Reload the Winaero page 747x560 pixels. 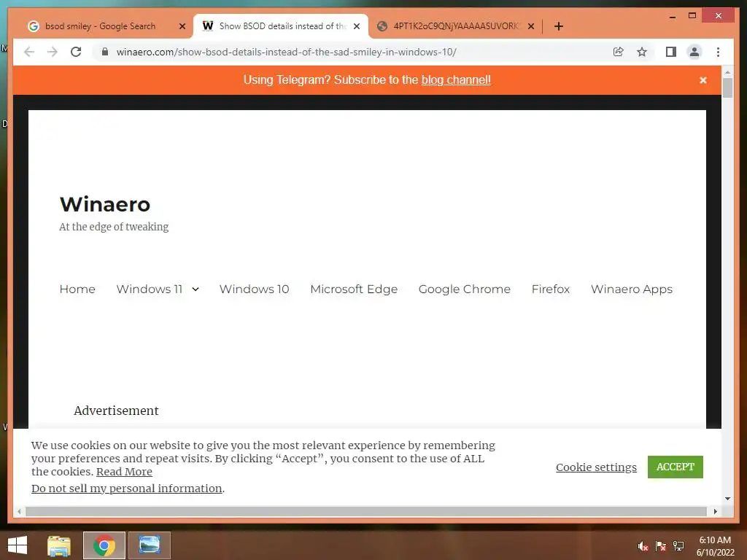tap(76, 52)
